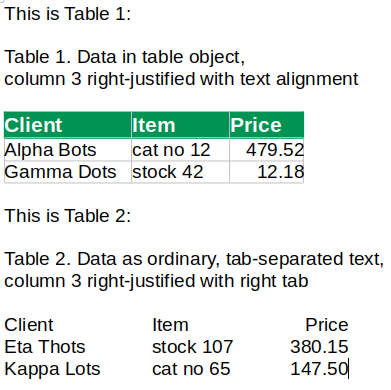Click the 380.15 price text
This screenshot has width=391, height=390.
pyautogui.click(x=319, y=347)
